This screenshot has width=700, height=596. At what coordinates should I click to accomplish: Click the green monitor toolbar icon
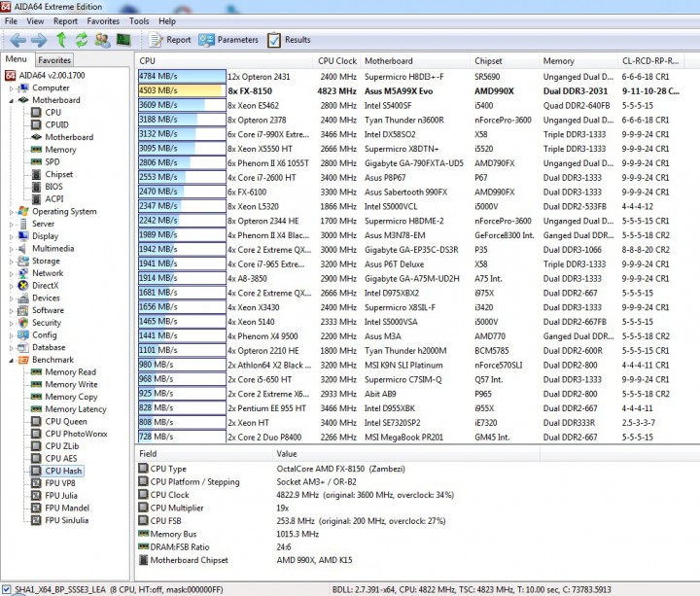click(123, 40)
